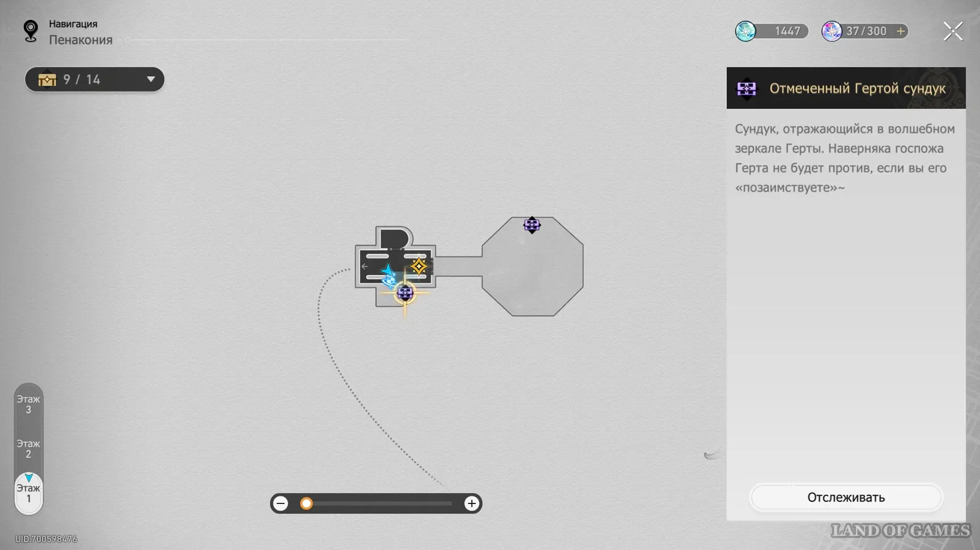The width and height of the screenshot is (980, 550).
Task: Click the 1447 currency icon
Action: point(746,31)
